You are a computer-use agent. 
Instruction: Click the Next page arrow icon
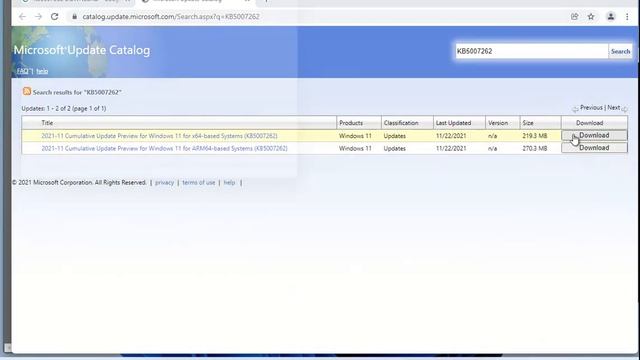pos(624,109)
